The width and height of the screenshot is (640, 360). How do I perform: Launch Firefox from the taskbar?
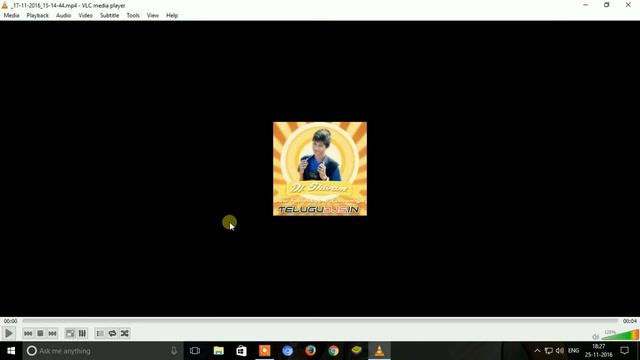tap(310, 351)
